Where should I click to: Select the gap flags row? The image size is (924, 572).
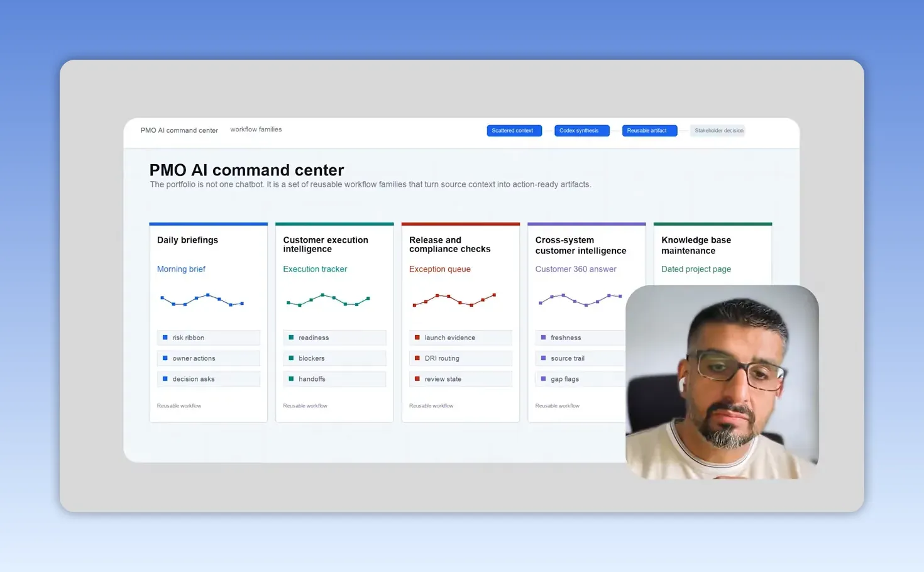[x=580, y=379]
